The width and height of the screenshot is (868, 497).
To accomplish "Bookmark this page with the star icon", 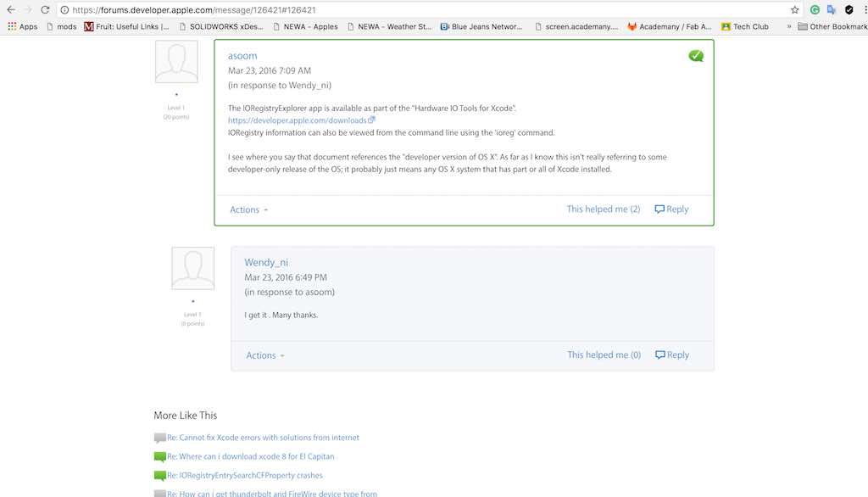I will pos(795,10).
